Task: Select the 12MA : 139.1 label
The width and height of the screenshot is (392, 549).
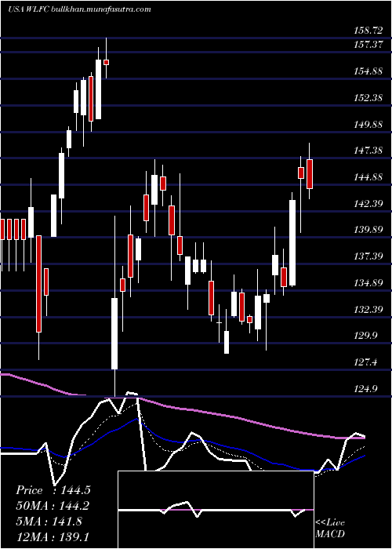Action: click(x=53, y=536)
